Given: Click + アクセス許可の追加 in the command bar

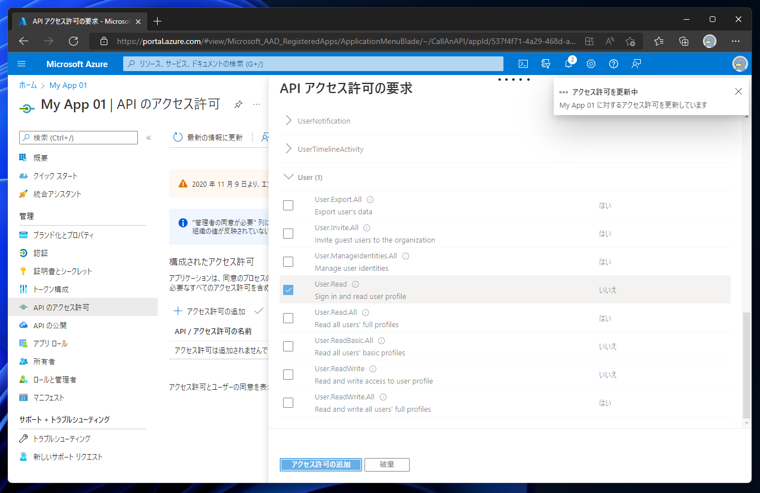Looking at the screenshot, I should click(x=210, y=311).
